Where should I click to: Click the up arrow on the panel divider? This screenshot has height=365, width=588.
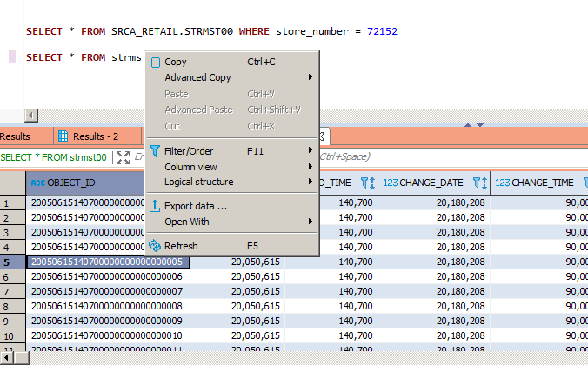tap(468, 125)
